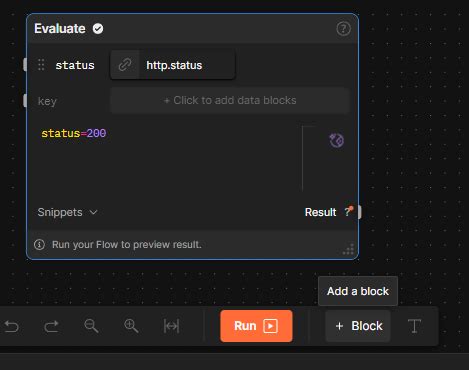The image size is (469, 370).
Task: Click the Evaluate block title
Action: tap(60, 29)
